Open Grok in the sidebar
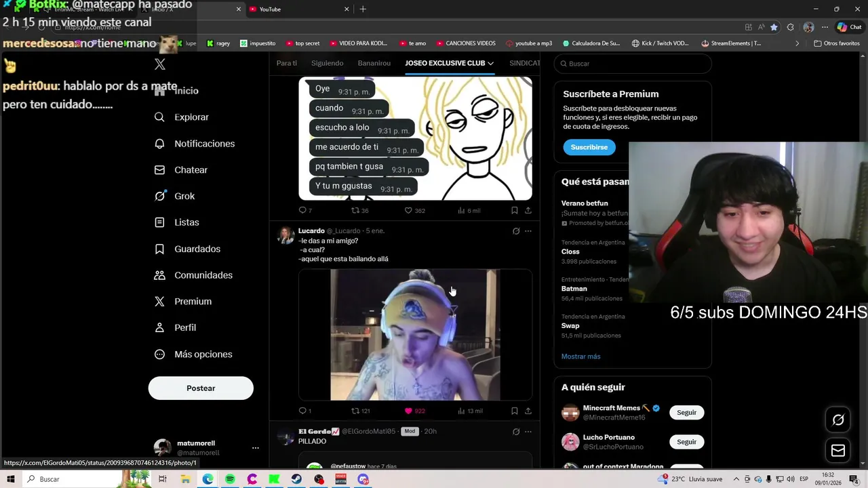Screen dimensions: 868x488 click(x=174, y=196)
